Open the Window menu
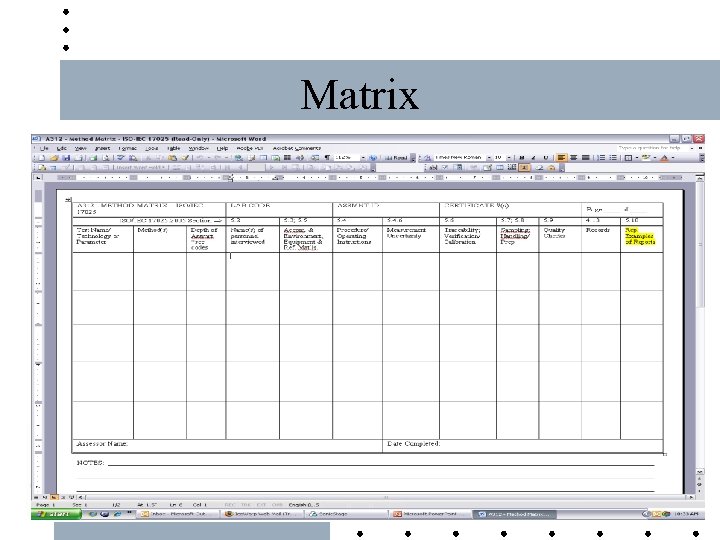 coord(198,148)
